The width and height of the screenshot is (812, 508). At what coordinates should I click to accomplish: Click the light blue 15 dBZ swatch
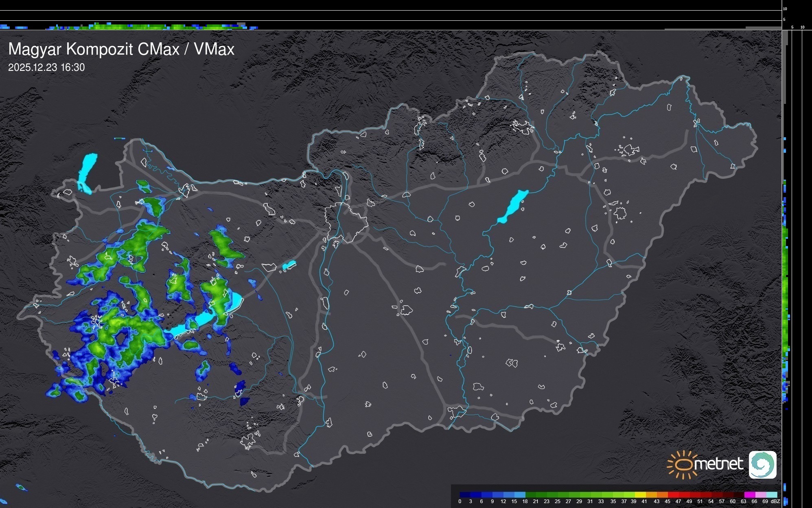tap(520, 495)
